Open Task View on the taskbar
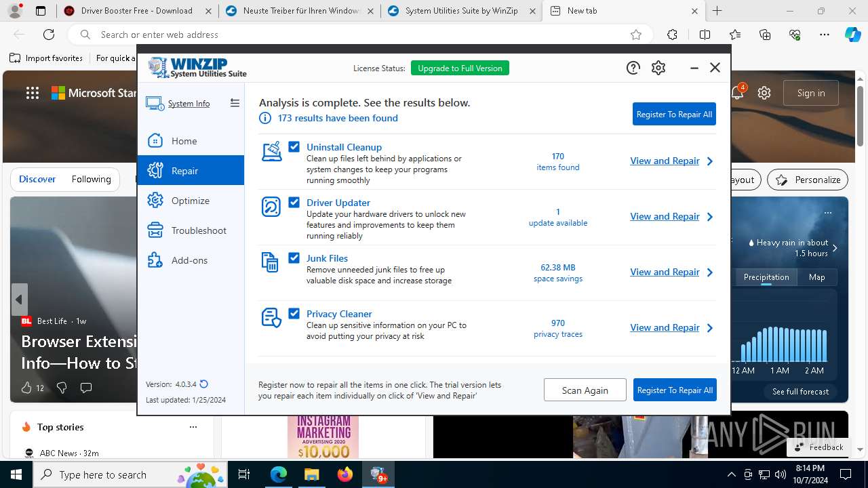 [244, 474]
